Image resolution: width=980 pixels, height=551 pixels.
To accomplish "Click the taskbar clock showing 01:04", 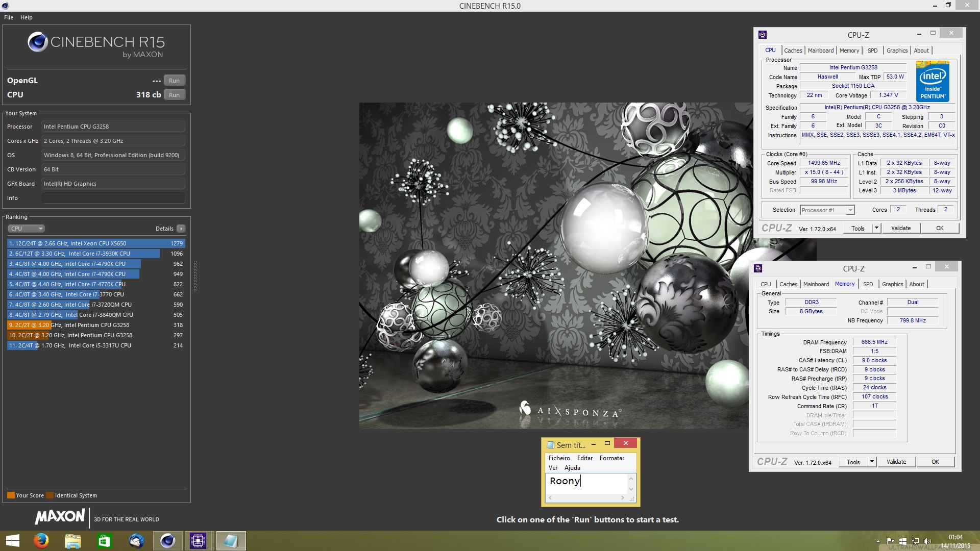I will 955,537.
